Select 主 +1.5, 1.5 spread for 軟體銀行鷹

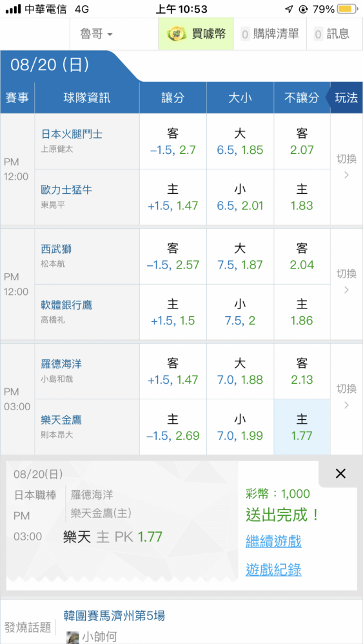[173, 312]
